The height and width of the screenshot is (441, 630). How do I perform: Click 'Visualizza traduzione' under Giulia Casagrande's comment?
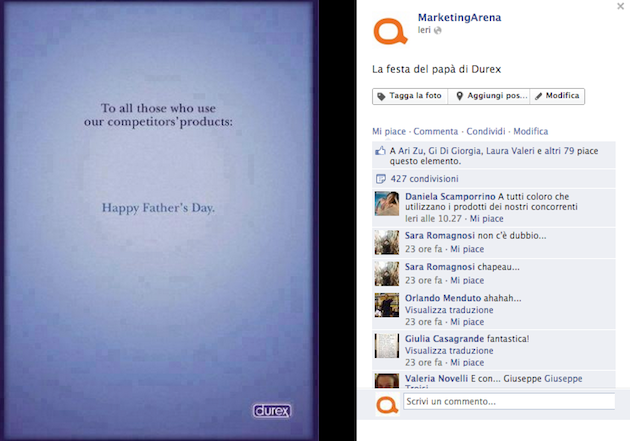click(x=449, y=351)
